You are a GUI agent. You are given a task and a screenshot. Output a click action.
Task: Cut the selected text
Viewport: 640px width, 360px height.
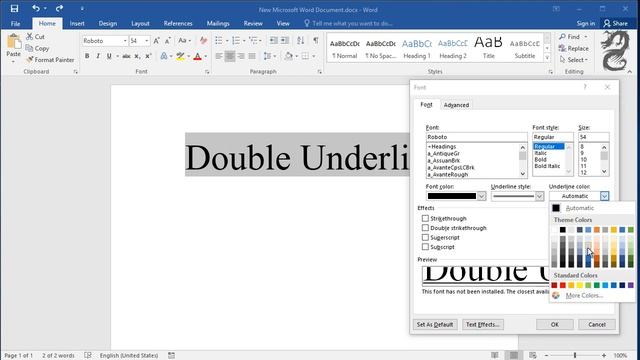(x=35, y=37)
